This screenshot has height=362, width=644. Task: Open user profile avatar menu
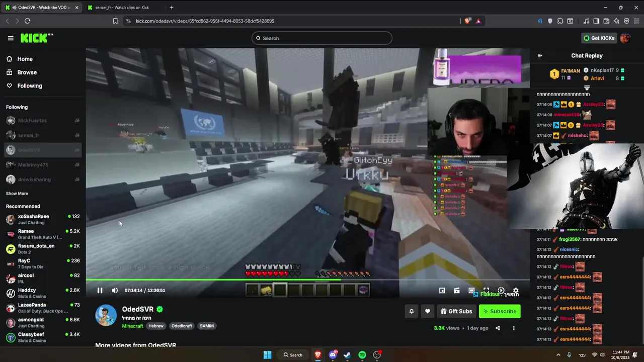(x=625, y=38)
